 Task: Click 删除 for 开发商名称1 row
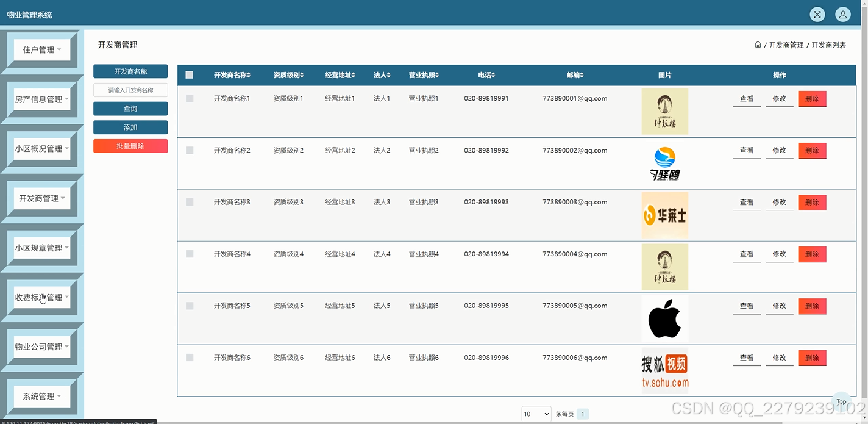coord(812,99)
